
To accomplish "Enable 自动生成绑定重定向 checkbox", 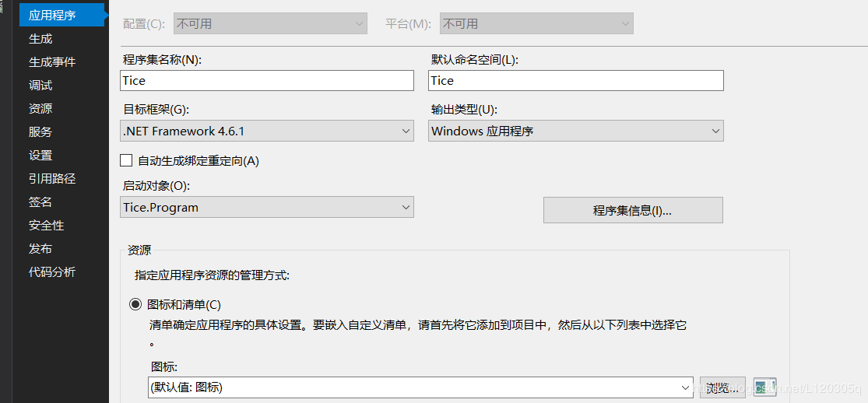I will coord(126,160).
